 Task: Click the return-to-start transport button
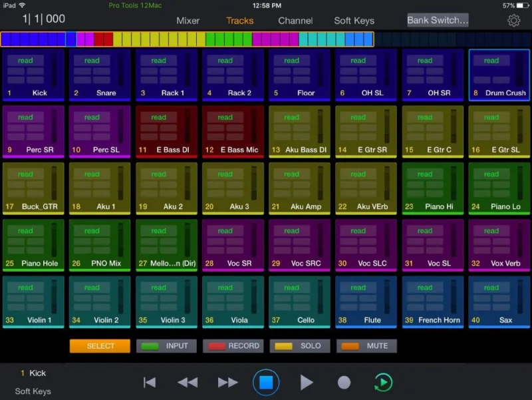click(149, 382)
